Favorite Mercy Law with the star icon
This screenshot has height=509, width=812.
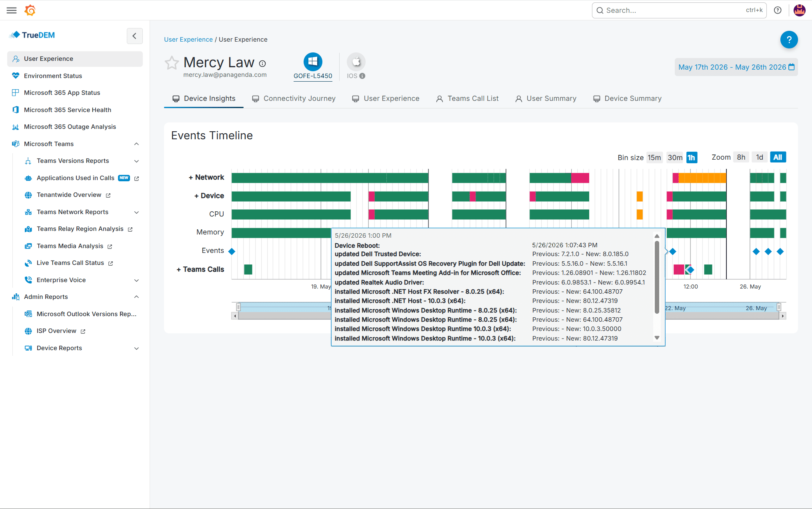(172, 63)
